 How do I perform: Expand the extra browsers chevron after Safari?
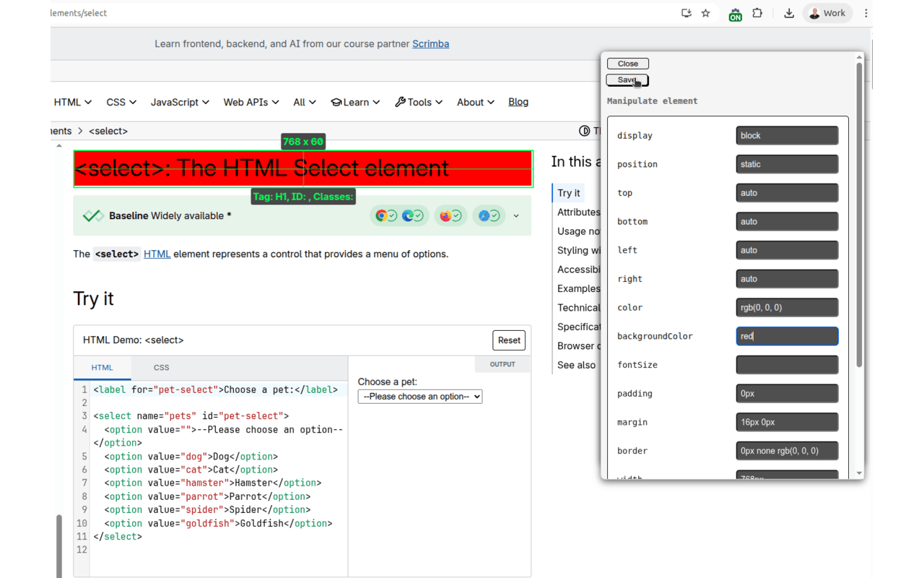click(515, 215)
